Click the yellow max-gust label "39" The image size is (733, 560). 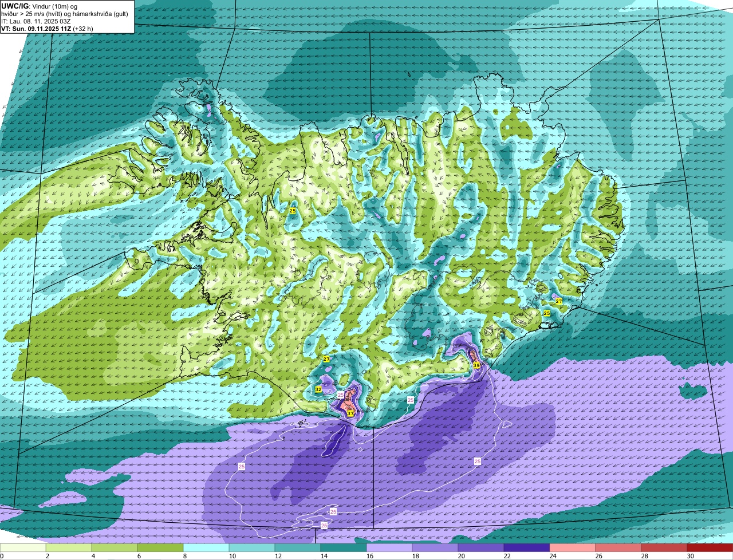(x=476, y=365)
